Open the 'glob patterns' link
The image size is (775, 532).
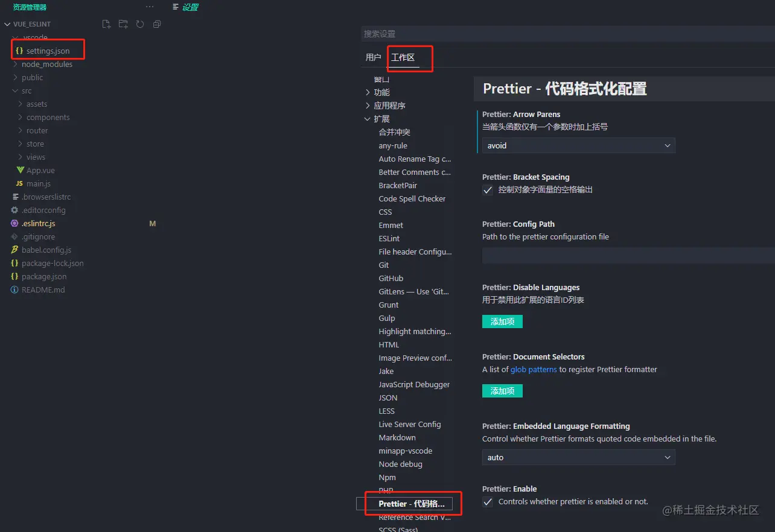[534, 369]
